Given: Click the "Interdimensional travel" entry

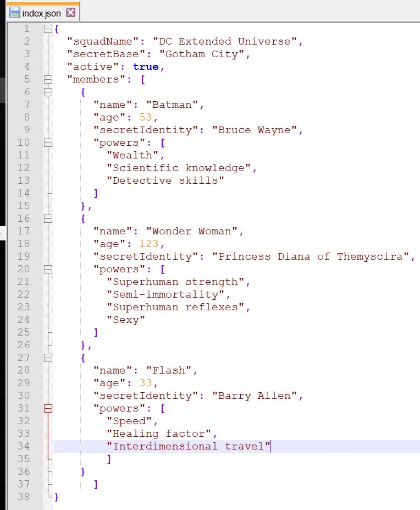Looking at the screenshot, I should click(x=188, y=446).
